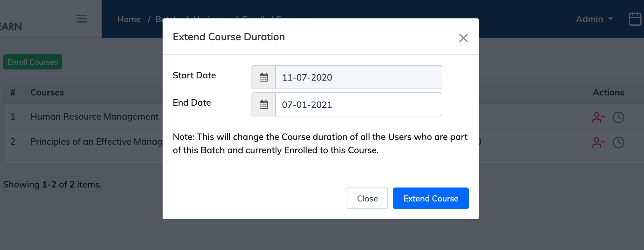
Task: Select the Human Resource Management course row
Action: [x=94, y=117]
